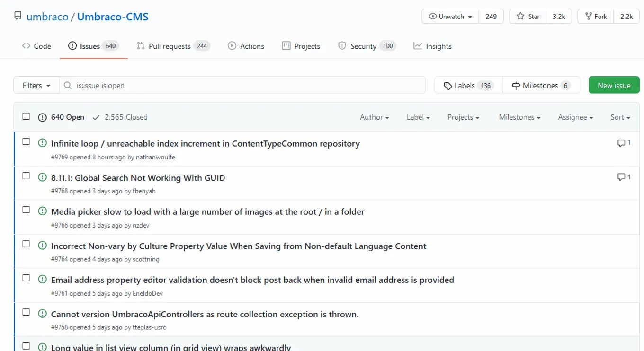Open the Security tab

pos(367,46)
